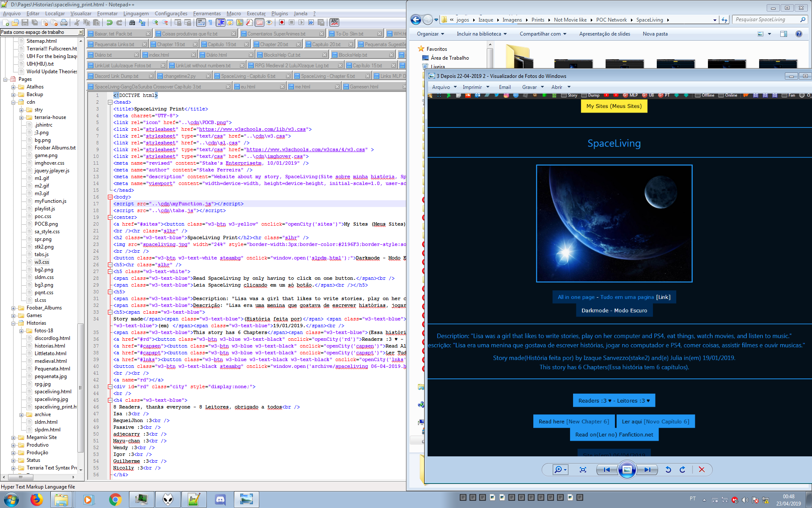Click the Cut scissors icon
This screenshot has height=508, width=812.
[77, 22]
